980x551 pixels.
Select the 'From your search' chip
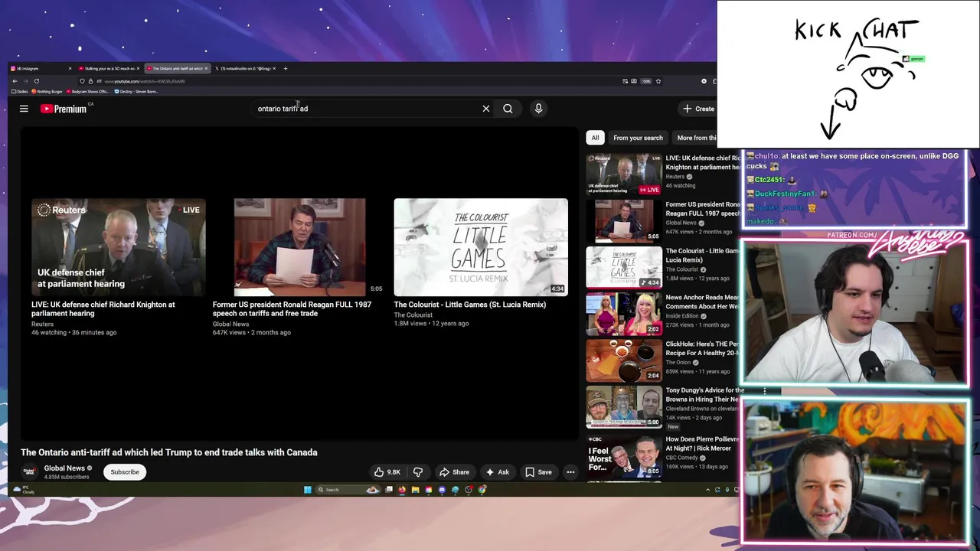638,138
